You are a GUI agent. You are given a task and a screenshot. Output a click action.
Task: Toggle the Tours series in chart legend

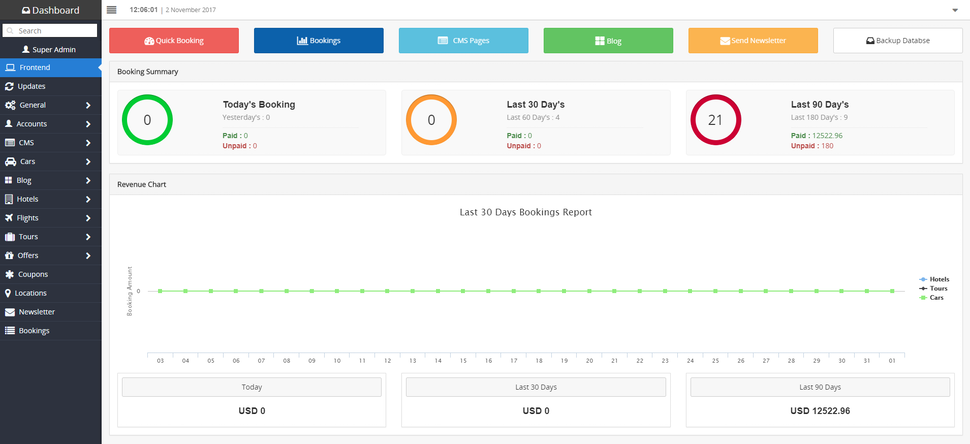(x=933, y=289)
